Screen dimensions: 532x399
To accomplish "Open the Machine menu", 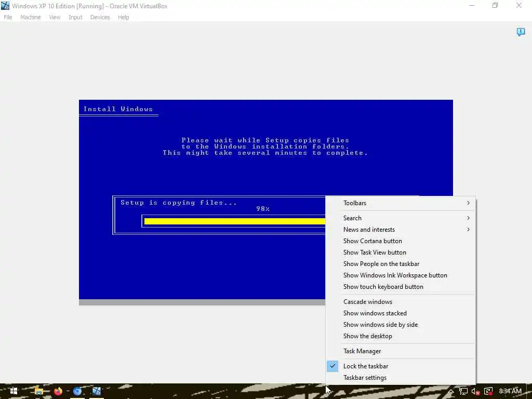I will (x=30, y=17).
